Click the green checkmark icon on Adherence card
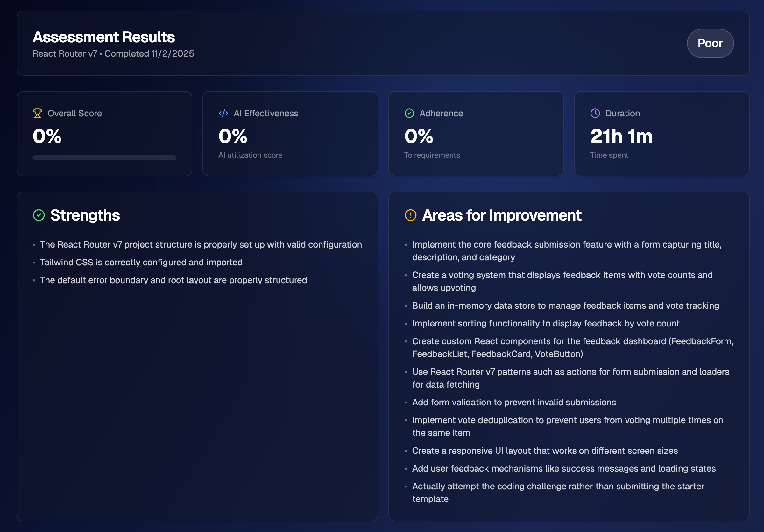This screenshot has height=532, width=764. [x=409, y=113]
